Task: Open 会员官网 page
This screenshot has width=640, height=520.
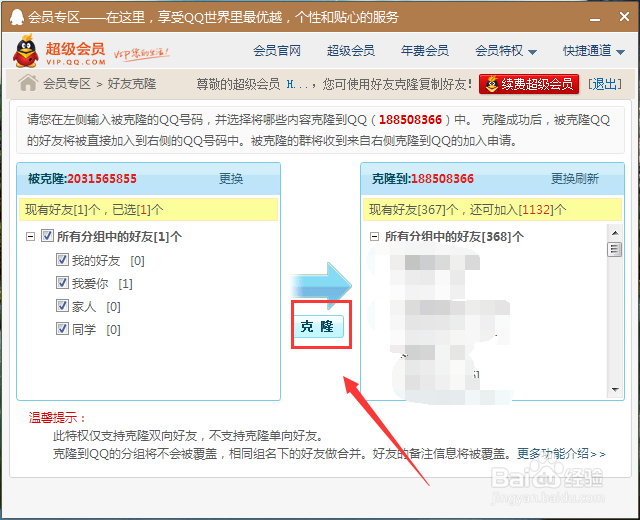Action: pyautogui.click(x=277, y=51)
